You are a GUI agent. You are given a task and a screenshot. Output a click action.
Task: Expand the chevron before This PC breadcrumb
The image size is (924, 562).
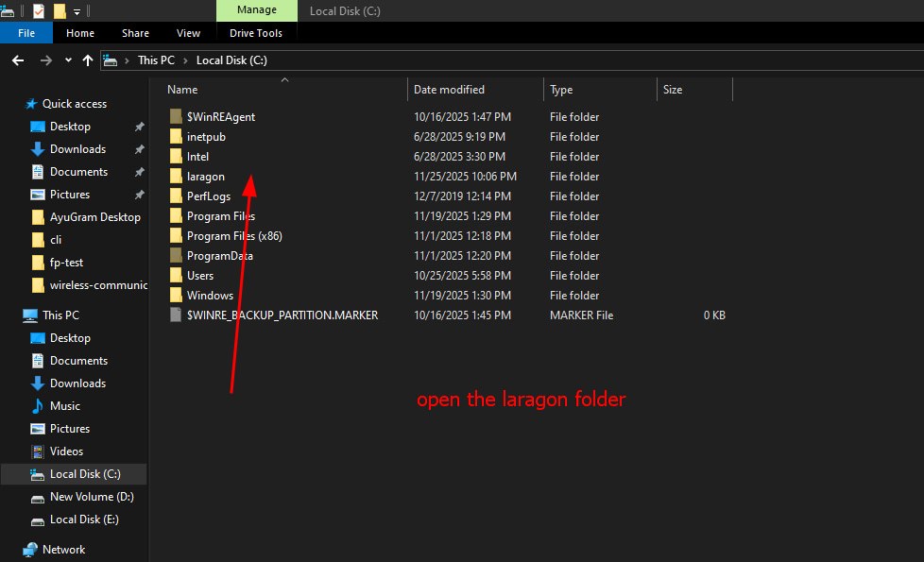coord(127,60)
